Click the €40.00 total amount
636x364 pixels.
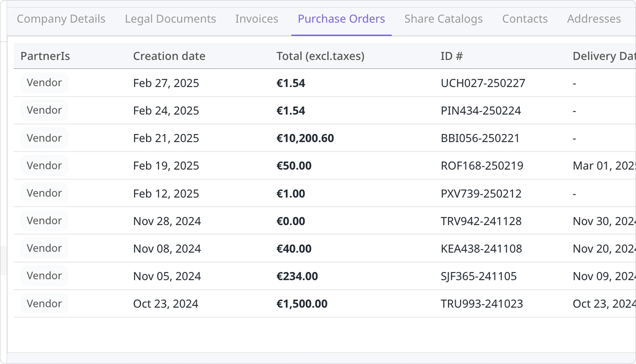(294, 249)
